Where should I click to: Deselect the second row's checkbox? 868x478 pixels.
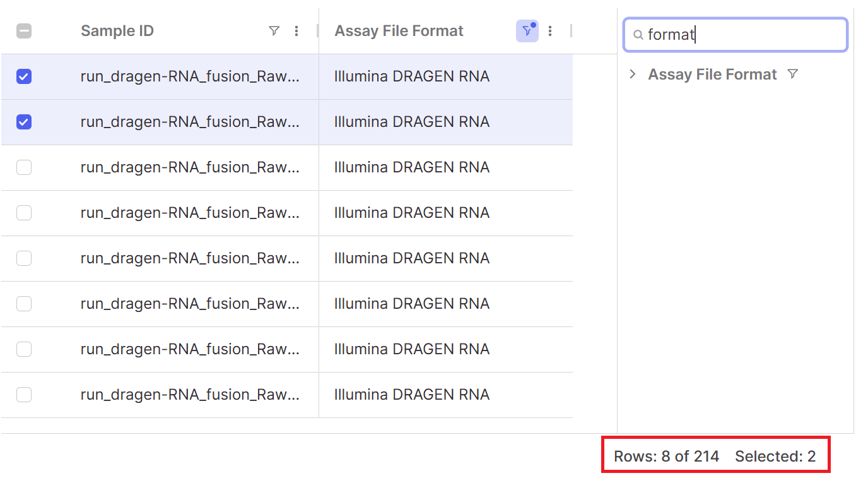(24, 122)
